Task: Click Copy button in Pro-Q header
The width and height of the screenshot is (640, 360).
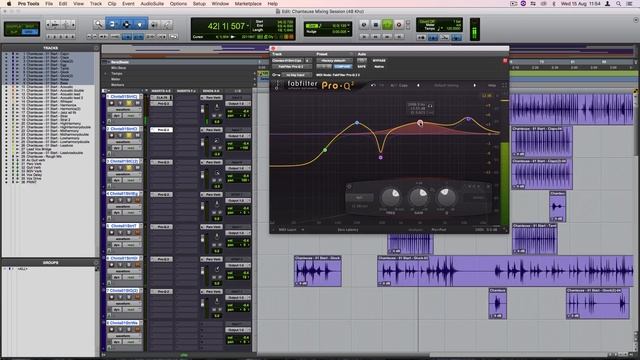Action: point(403,85)
